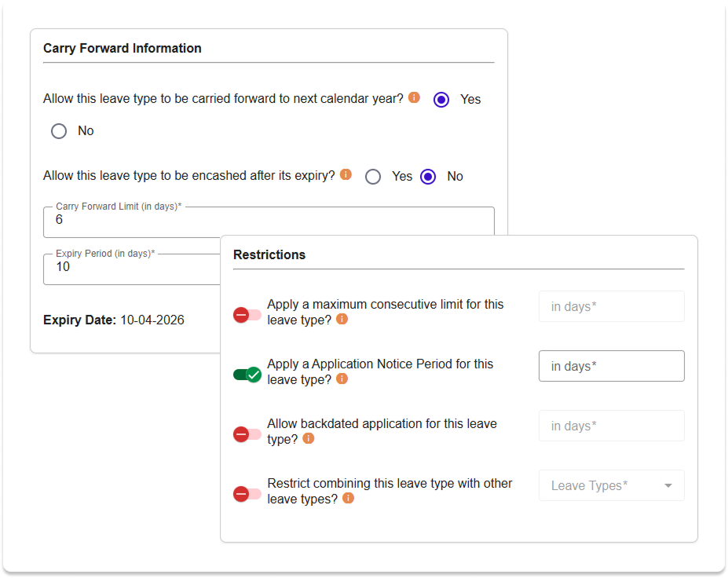Screen dimensions: 728x578
Task: Focus the Expiry Period field
Action: click(x=132, y=269)
